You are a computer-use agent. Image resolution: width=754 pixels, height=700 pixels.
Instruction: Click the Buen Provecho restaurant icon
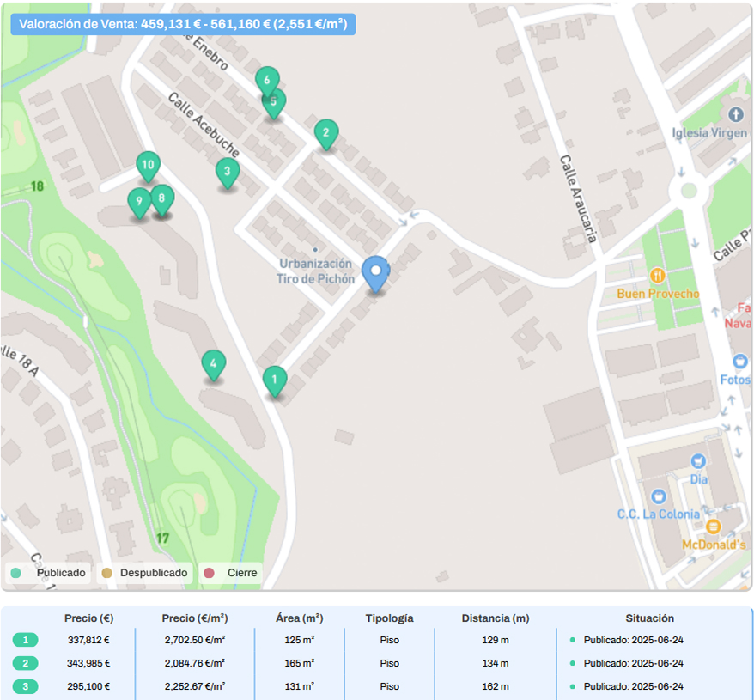658,275
